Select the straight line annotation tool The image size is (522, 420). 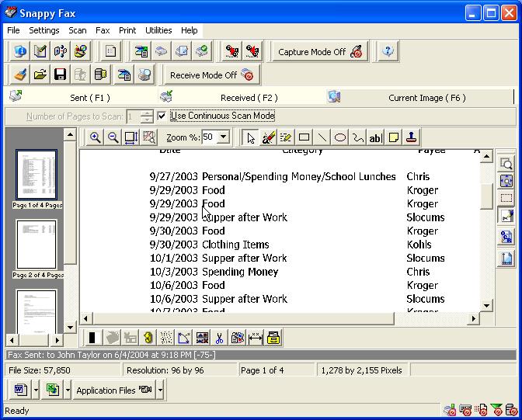[x=322, y=137]
